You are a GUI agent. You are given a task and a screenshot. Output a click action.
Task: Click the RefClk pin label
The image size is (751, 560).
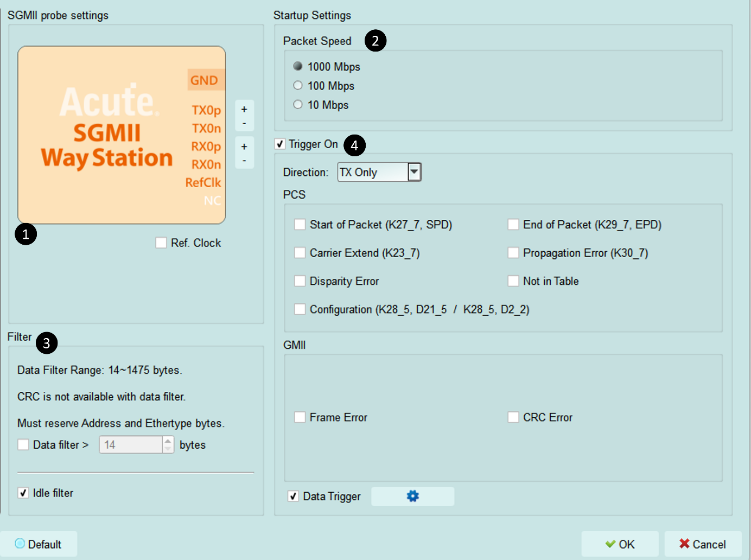point(203,182)
